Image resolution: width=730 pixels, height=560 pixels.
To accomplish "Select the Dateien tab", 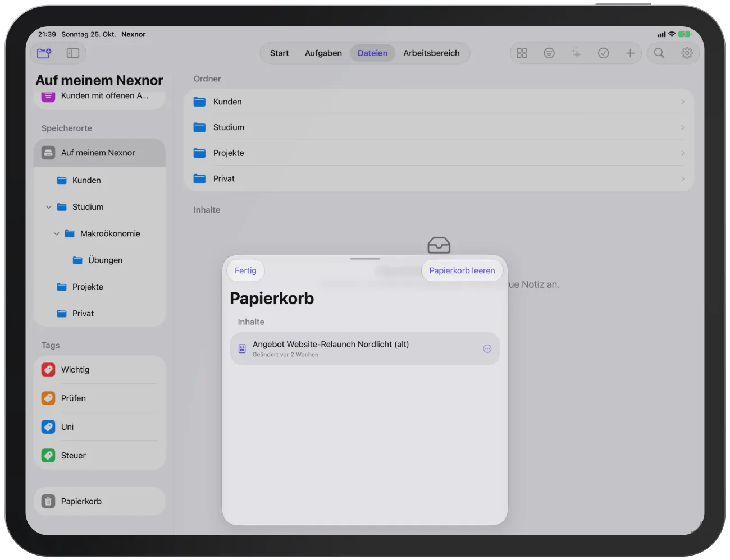I will point(372,53).
